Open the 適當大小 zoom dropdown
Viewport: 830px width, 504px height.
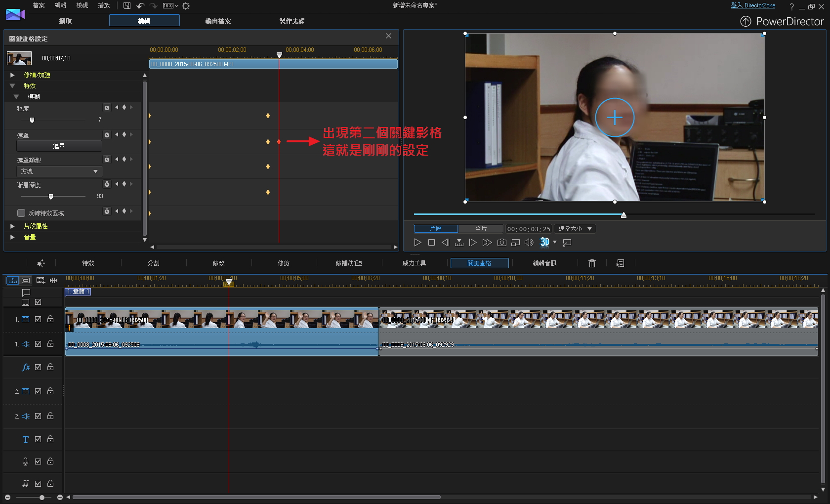pos(575,229)
